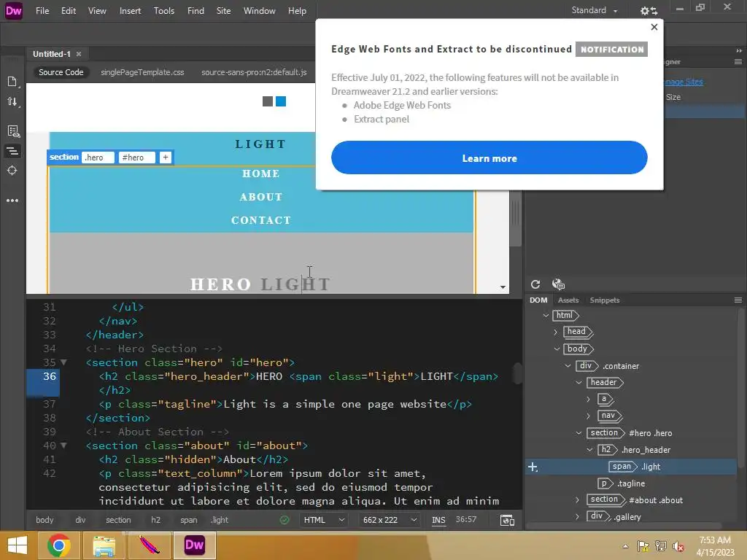This screenshot has width=747, height=560.
Task: Expand the nav node in DOM
Action: coord(589,416)
